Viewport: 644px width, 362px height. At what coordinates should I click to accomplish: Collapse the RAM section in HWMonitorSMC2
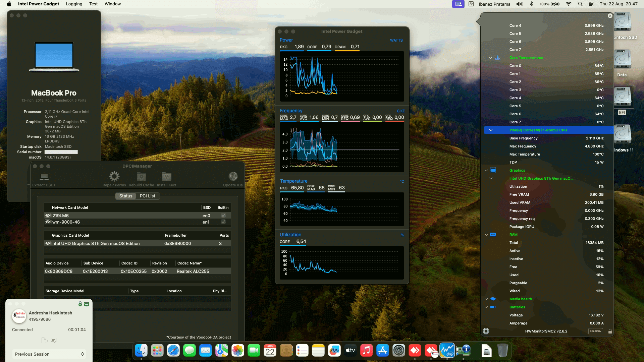click(486, 235)
